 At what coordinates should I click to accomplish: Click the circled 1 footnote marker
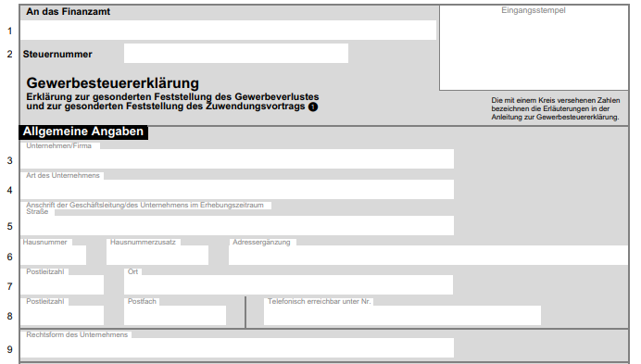pos(313,107)
